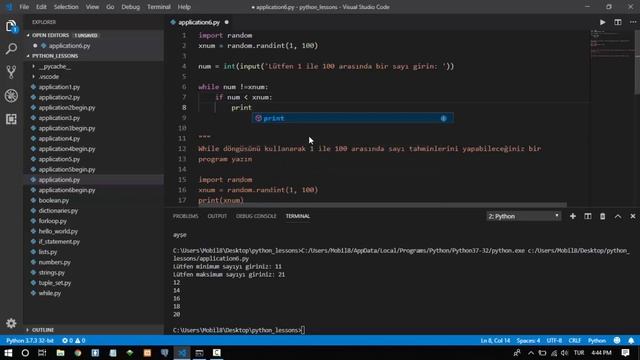640x360 pixels.
Task: Switch to the Output panel tab
Action: coord(217,216)
